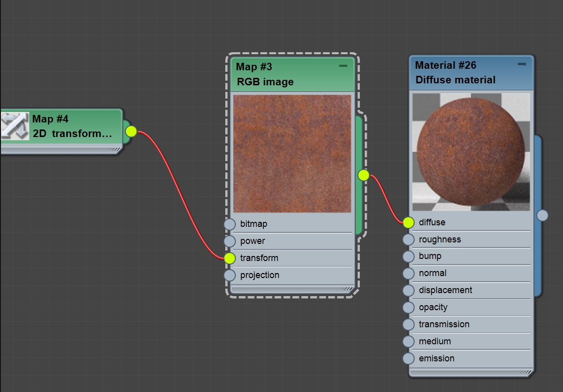Click the connected diffuse socket on Material #26

tap(408, 223)
